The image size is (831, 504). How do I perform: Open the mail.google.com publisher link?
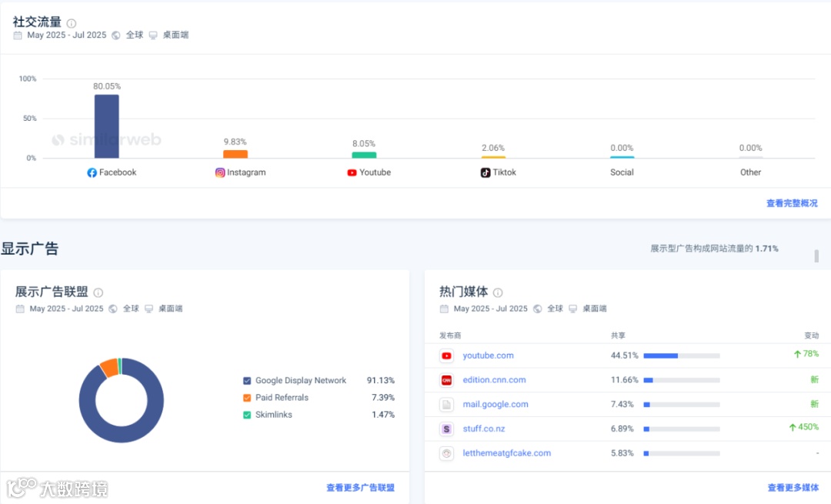(x=496, y=405)
